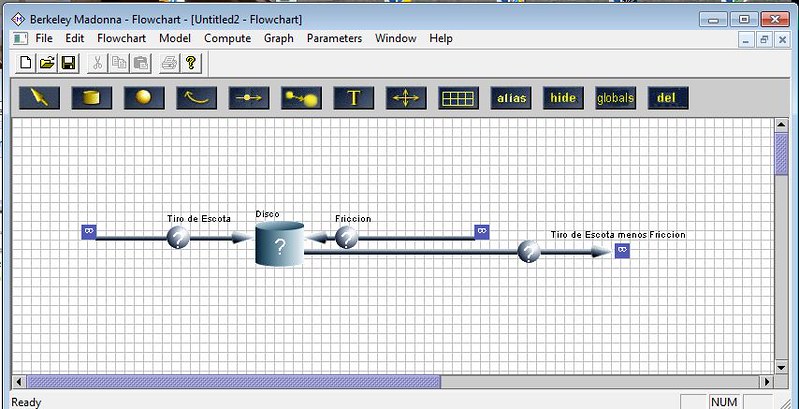Select the arrow pointer tool
The image size is (799, 409).
(x=40, y=98)
